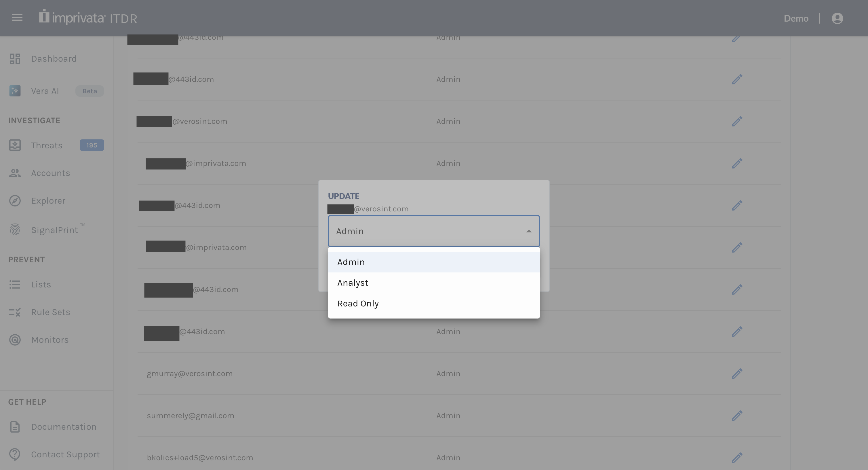868x470 pixels.
Task: Open the user profile account icon
Action: [x=837, y=18]
